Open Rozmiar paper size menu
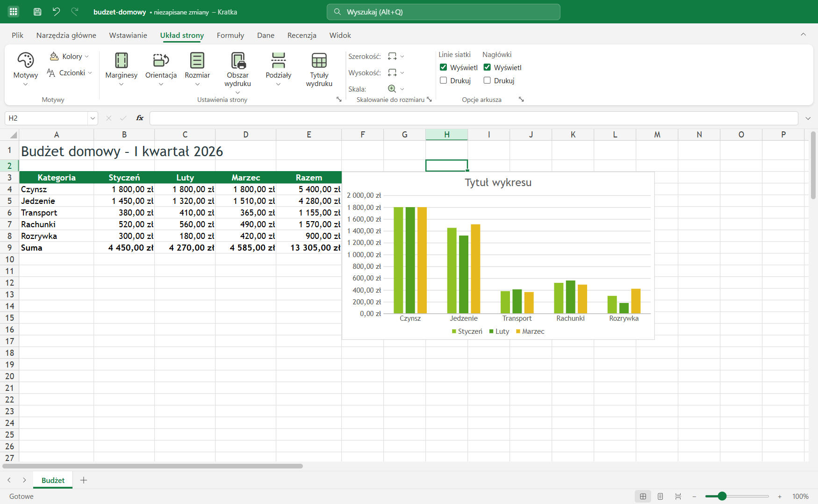 pyautogui.click(x=197, y=69)
